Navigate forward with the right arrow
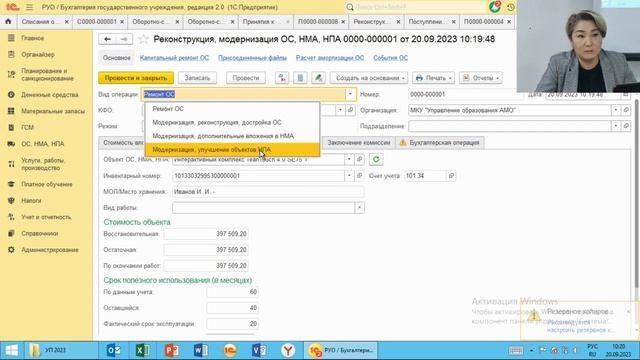 [124, 39]
